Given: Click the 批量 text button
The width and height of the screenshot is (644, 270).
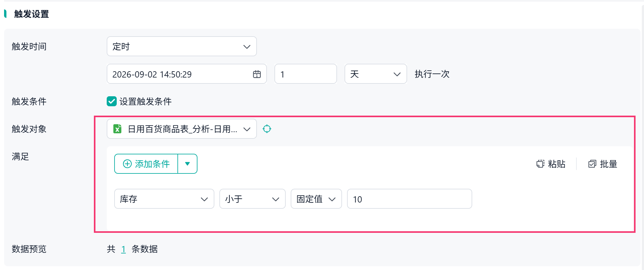Looking at the screenshot, I should [x=609, y=164].
